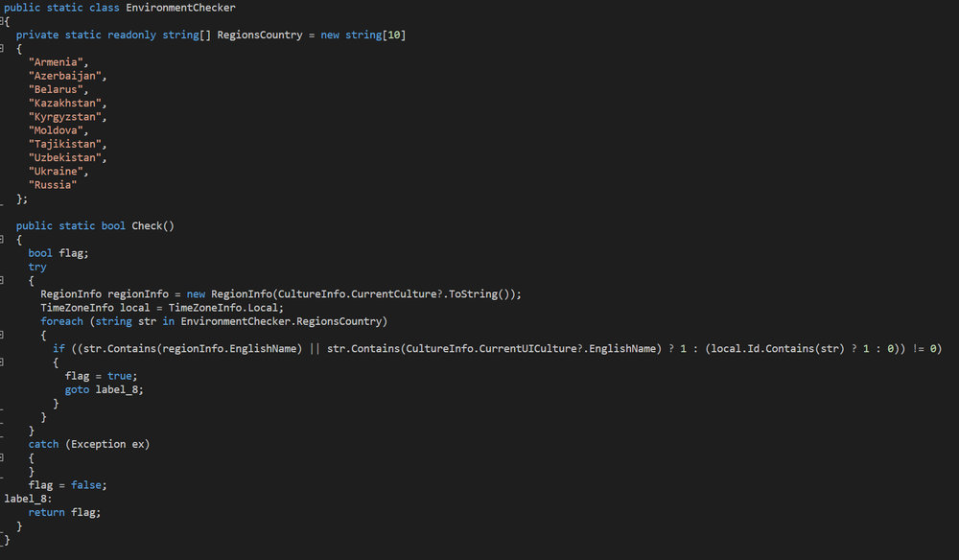Click the label_8: label line
959x560 pixels.
28,499
